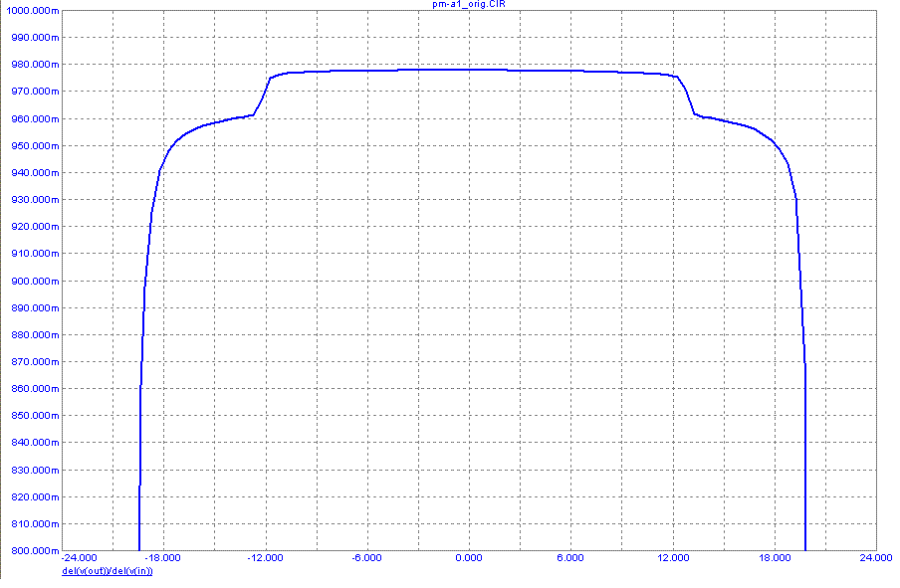Select the 810.000m y-axis label
Screen dimensions: 900x588
click(x=35, y=523)
